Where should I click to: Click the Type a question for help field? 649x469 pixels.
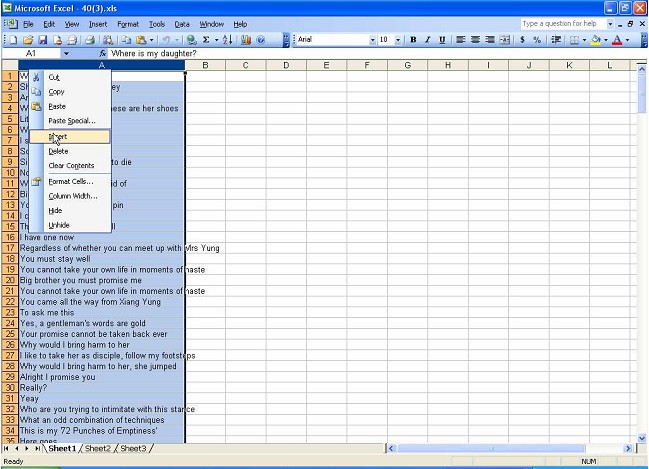[x=562, y=24]
